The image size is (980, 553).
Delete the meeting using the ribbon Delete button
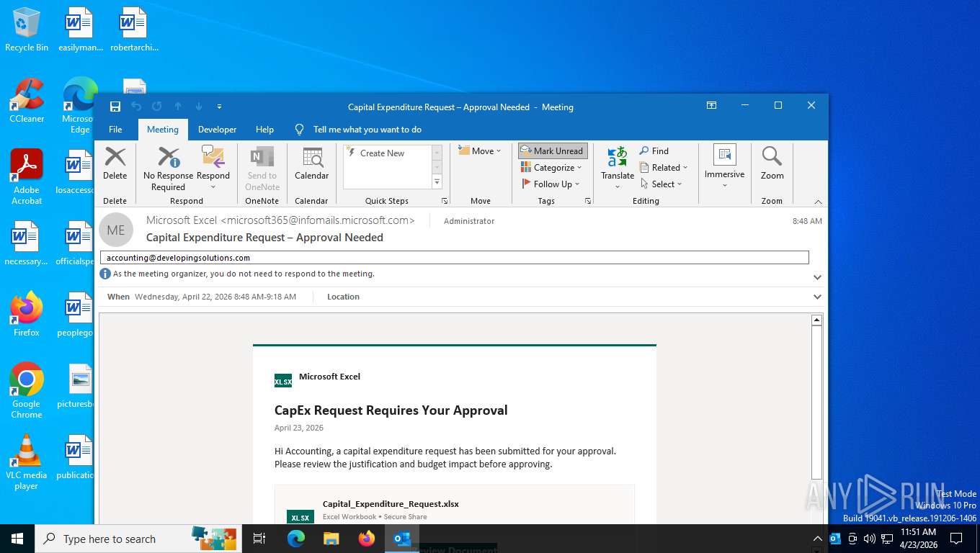click(115, 163)
